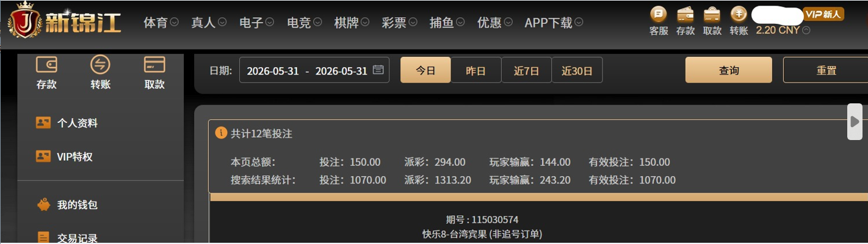The width and height of the screenshot is (868, 244).
Task: Click 玩家输赢 243.20 in search statistics
Action: [x=530, y=180]
